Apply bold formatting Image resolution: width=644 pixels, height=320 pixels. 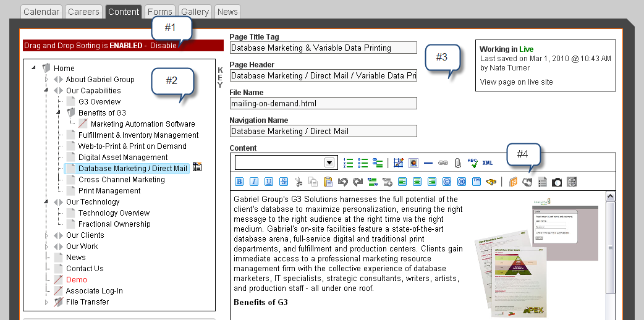tap(239, 182)
